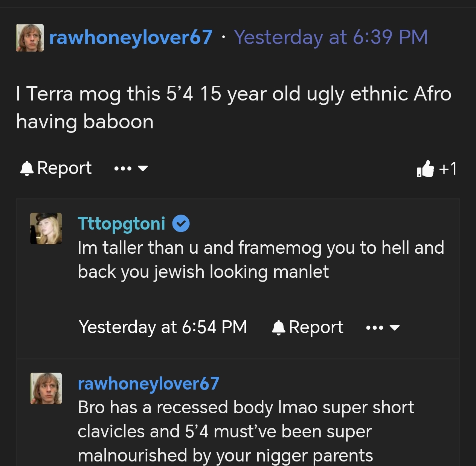
Task: Report Tttopgtoni's reply via the Report label
Action: point(316,327)
